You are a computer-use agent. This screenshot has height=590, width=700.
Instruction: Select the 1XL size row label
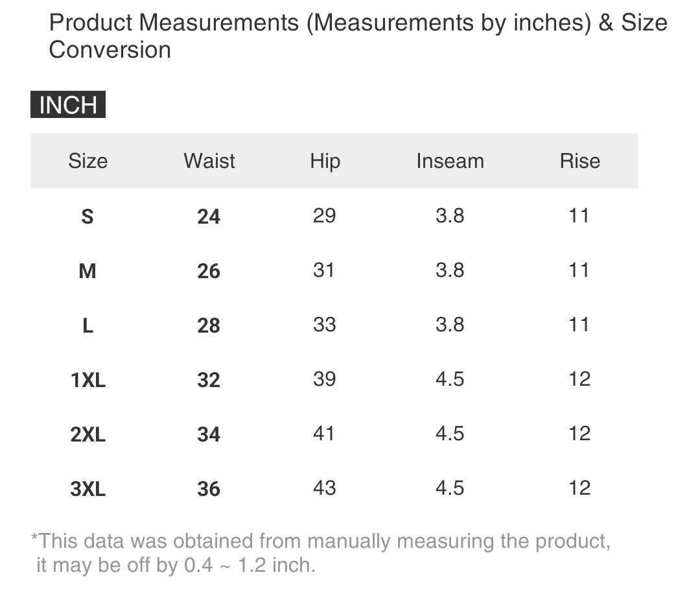pyautogui.click(x=87, y=380)
